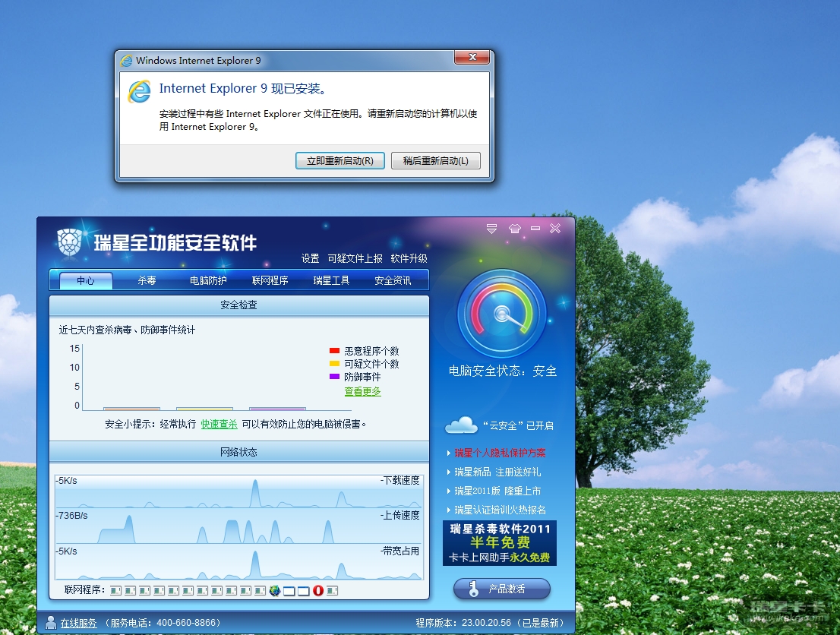The height and width of the screenshot is (635, 840).
Task: Click the 快速查杀 quick scan link
Action: 219,424
